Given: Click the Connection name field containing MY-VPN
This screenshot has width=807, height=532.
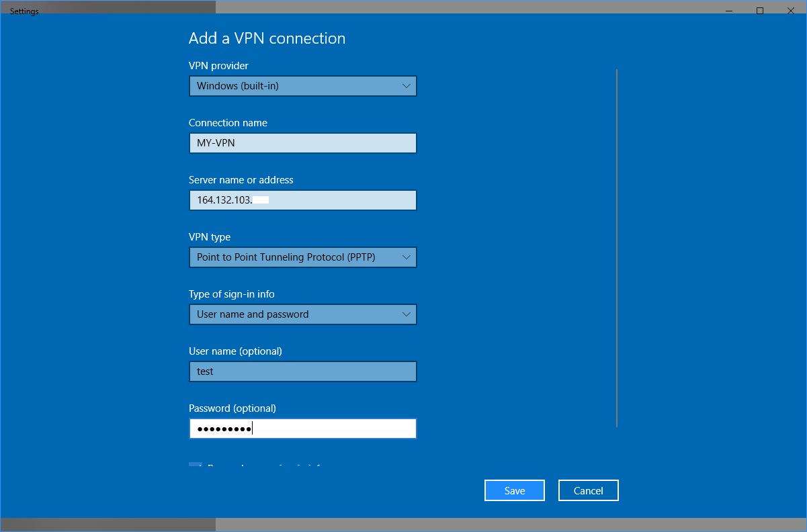Looking at the screenshot, I should [303, 143].
